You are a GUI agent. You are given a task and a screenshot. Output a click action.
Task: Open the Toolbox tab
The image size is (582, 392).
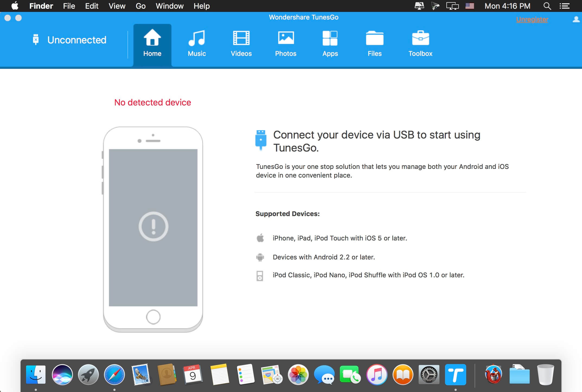coord(420,43)
